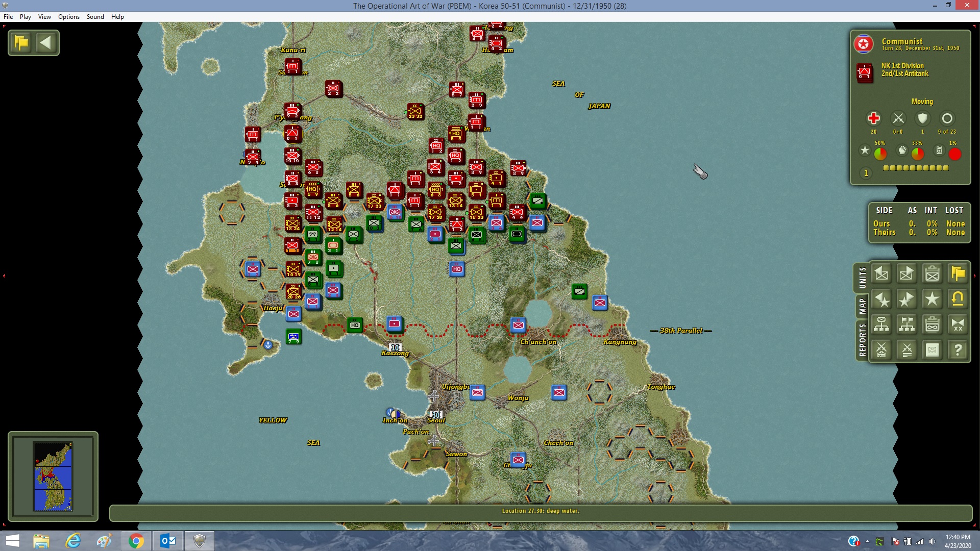Click the NK 1st Division antitank unit icon
The width and height of the screenshot is (980, 551).
tap(865, 73)
